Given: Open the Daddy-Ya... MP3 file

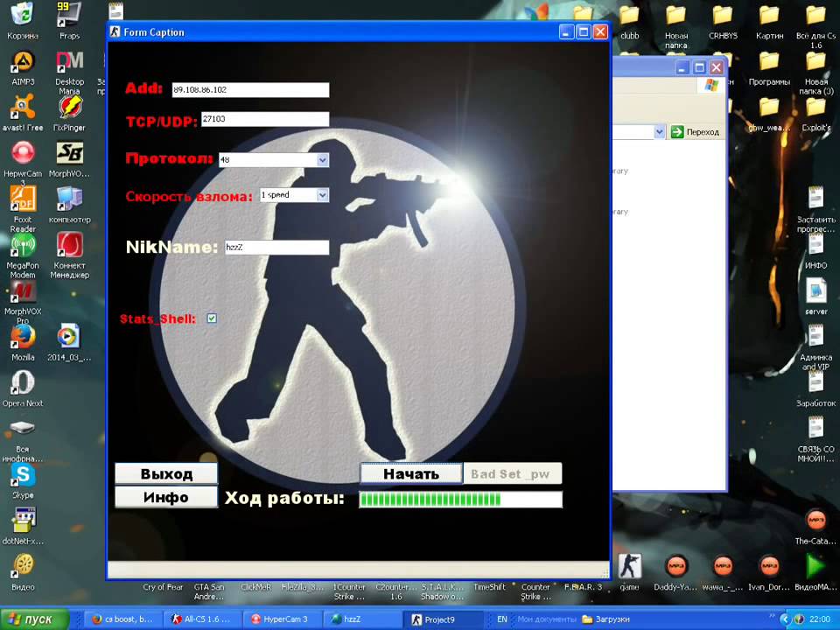Looking at the screenshot, I should pyautogui.click(x=676, y=566).
